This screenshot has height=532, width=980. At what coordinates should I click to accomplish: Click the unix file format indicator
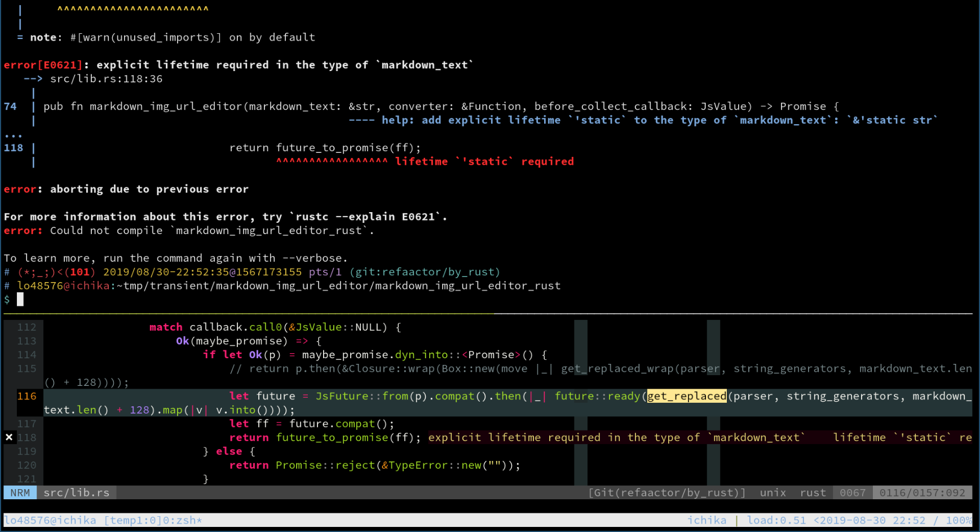(772, 493)
